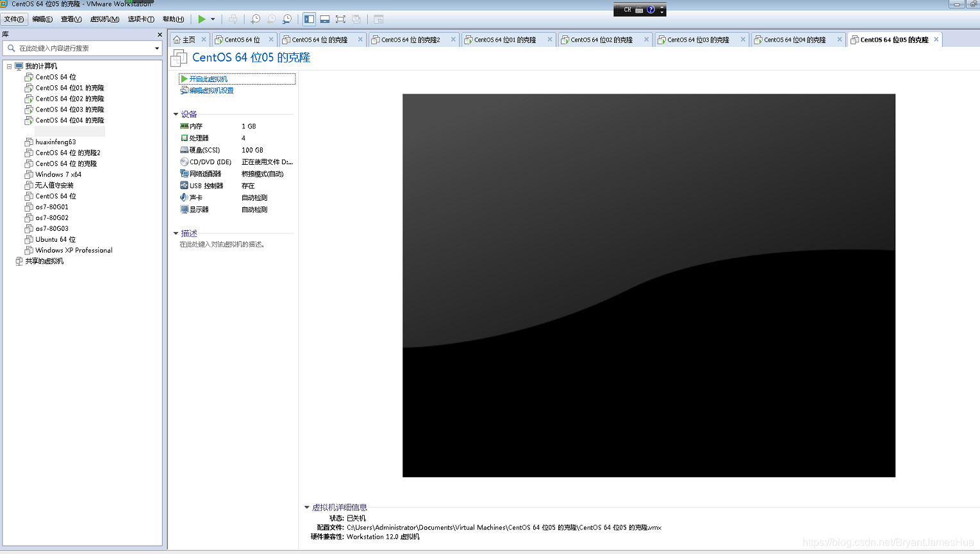Screen dimensions: 980x554
Task: Open the 虚拟机(M) menu
Action: tap(104, 19)
